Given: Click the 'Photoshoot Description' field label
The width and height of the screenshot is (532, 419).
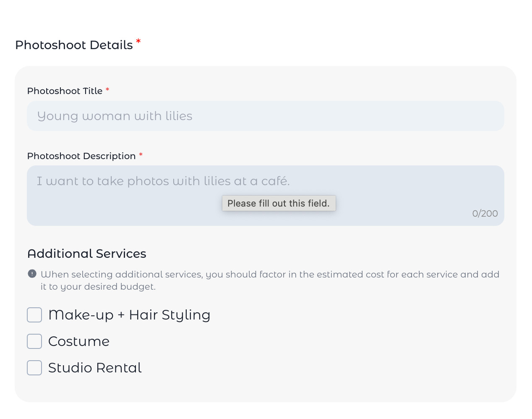Looking at the screenshot, I should coord(81,156).
